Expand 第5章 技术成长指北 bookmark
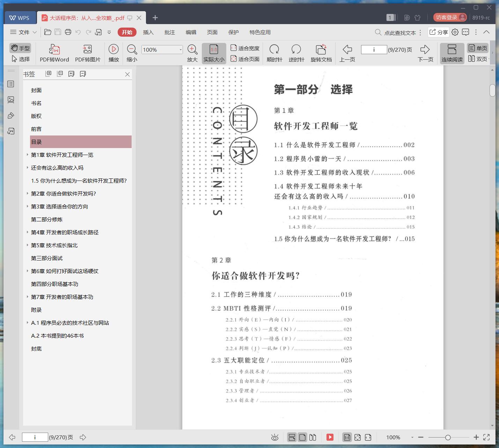 (27, 245)
